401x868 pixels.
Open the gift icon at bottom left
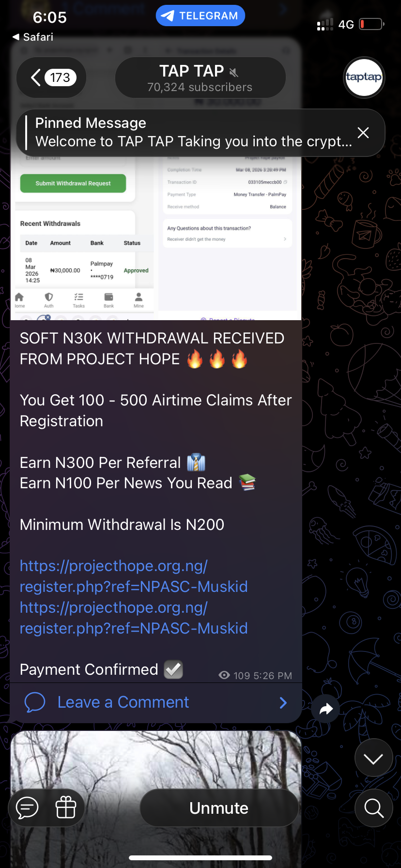tap(66, 807)
